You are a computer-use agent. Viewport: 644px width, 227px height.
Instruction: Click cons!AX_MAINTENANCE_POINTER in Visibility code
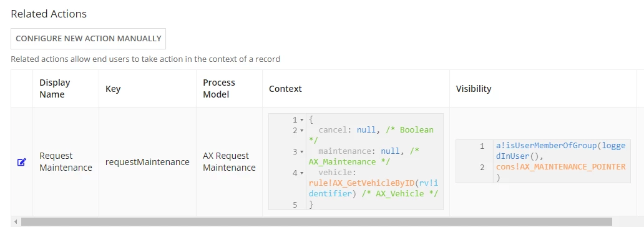coord(560,167)
